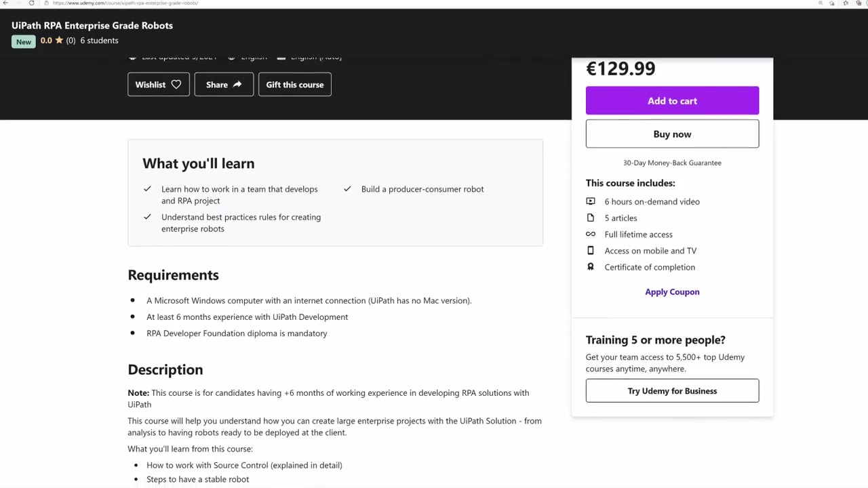
Task: Click 'Training 5 or more people?' heading
Action: pyautogui.click(x=656, y=340)
